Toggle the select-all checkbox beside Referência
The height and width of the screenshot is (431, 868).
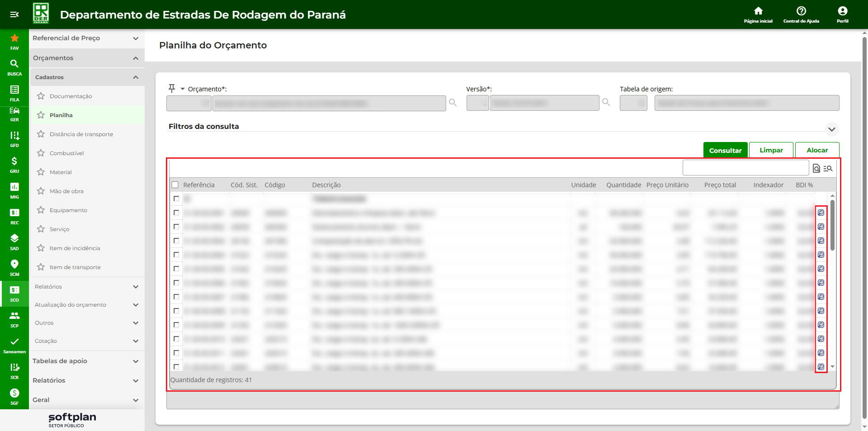pos(175,185)
